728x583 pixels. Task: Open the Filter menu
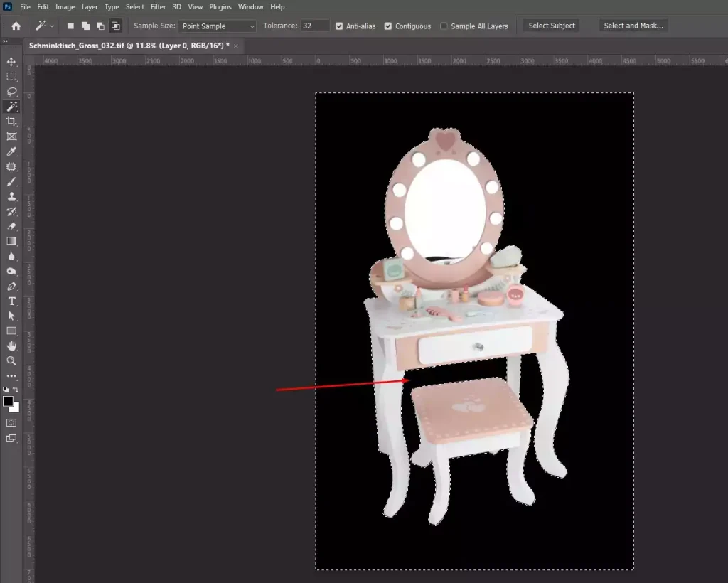tap(158, 7)
